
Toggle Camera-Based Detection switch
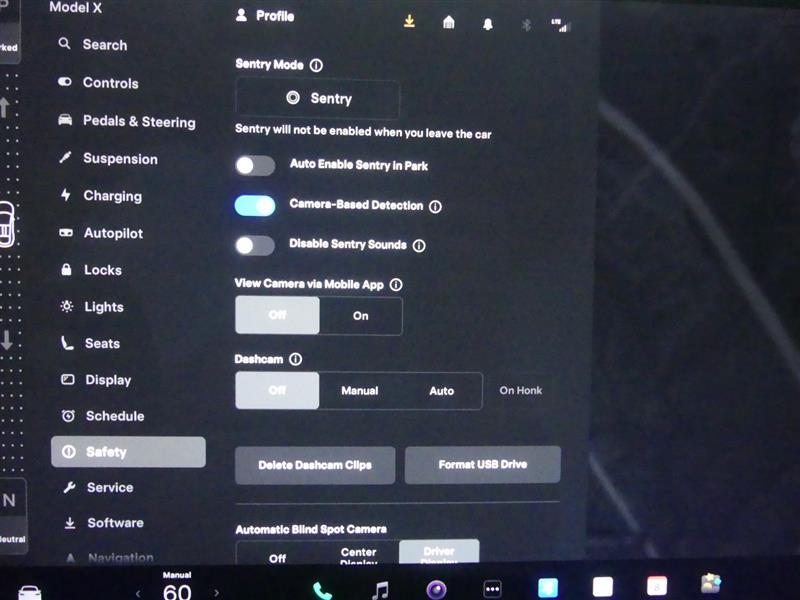click(x=255, y=206)
